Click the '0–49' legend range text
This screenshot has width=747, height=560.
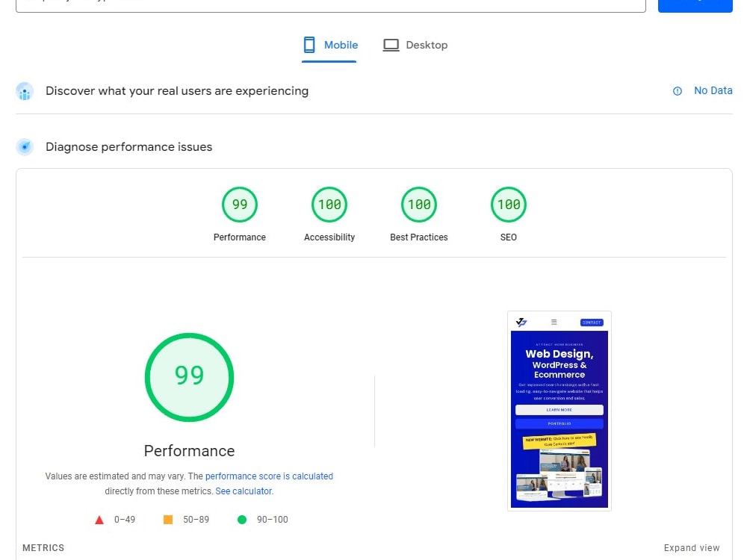click(124, 520)
